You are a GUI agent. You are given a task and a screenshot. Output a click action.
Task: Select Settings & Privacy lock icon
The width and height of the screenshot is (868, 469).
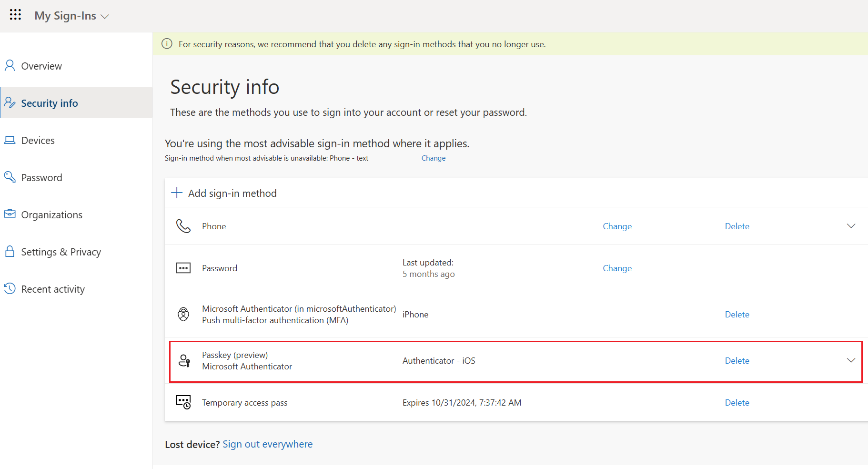10,251
